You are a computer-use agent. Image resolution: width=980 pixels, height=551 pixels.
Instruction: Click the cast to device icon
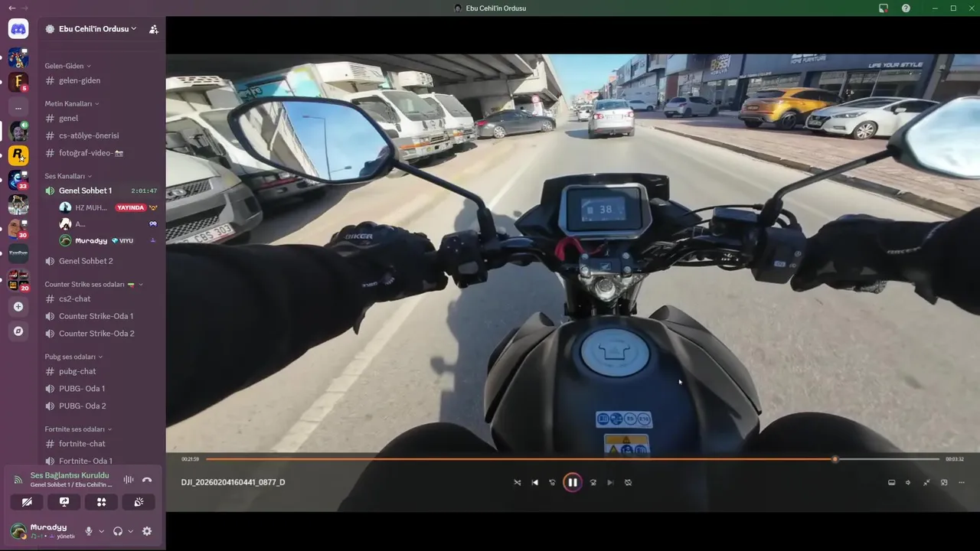point(944,482)
